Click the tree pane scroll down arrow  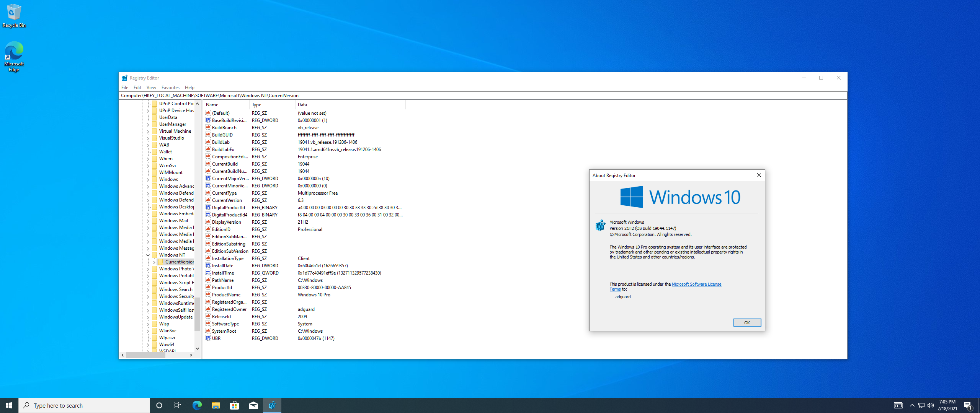pos(197,348)
